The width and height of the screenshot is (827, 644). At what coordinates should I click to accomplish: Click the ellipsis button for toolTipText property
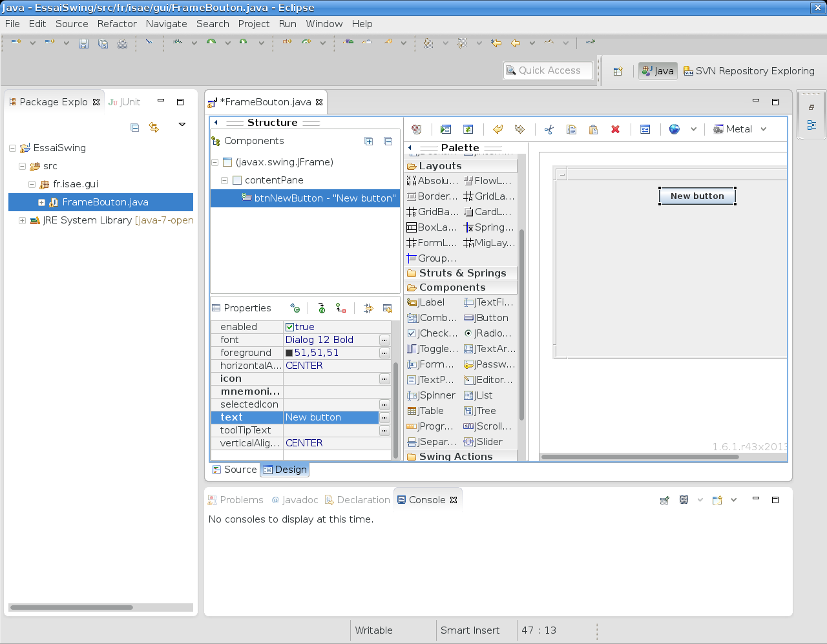click(x=384, y=430)
